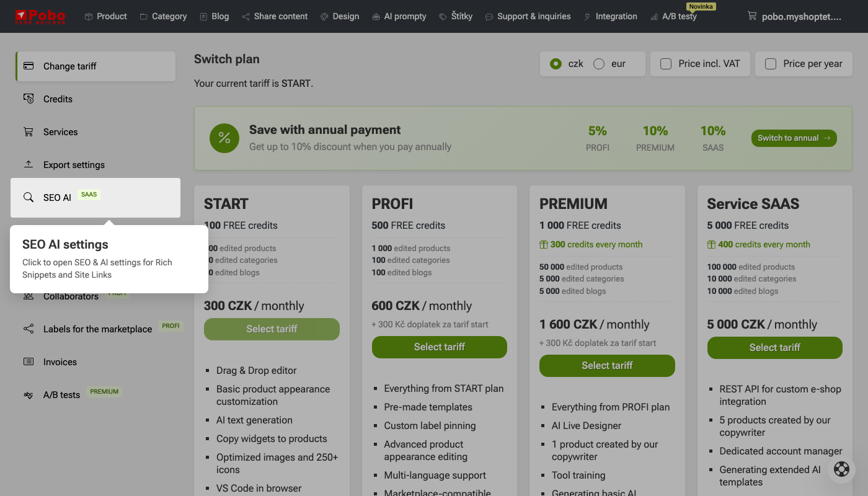This screenshot has height=496, width=868.
Task: Open the Product menu in top bar
Action: [106, 16]
